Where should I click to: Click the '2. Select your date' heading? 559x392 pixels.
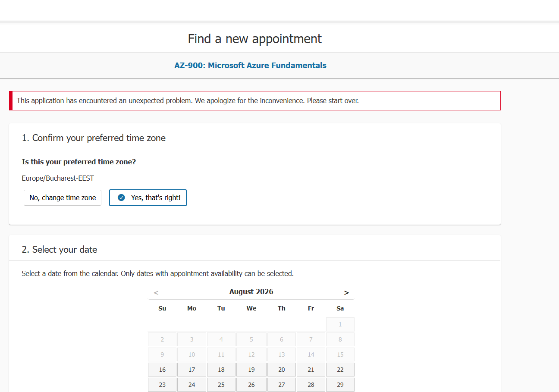[x=60, y=250]
